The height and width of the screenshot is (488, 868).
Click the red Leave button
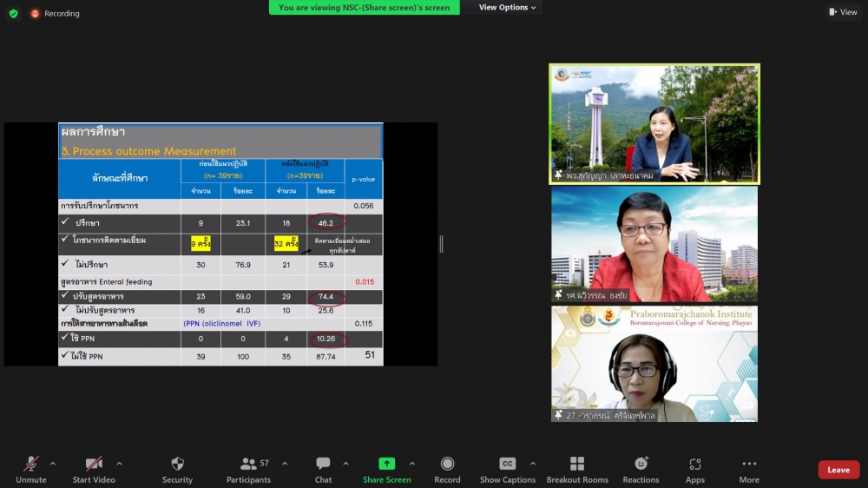pos(838,470)
